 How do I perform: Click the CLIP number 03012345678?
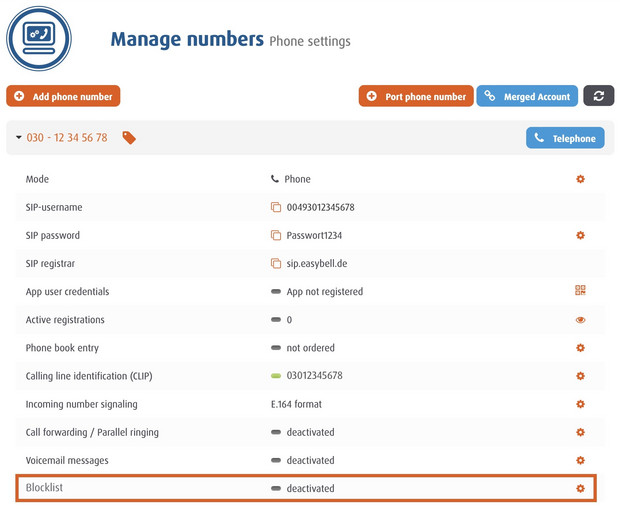[x=314, y=375]
